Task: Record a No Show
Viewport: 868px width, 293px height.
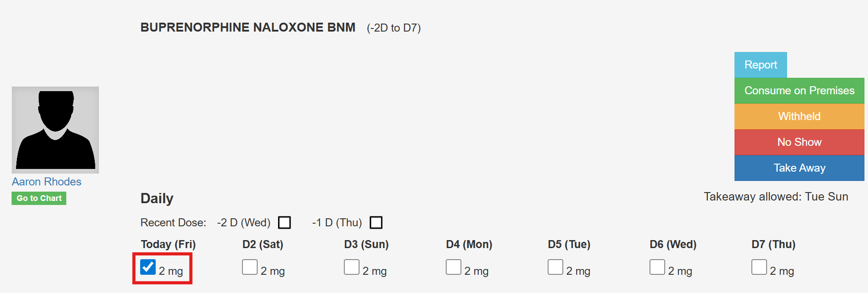Action: [x=799, y=142]
